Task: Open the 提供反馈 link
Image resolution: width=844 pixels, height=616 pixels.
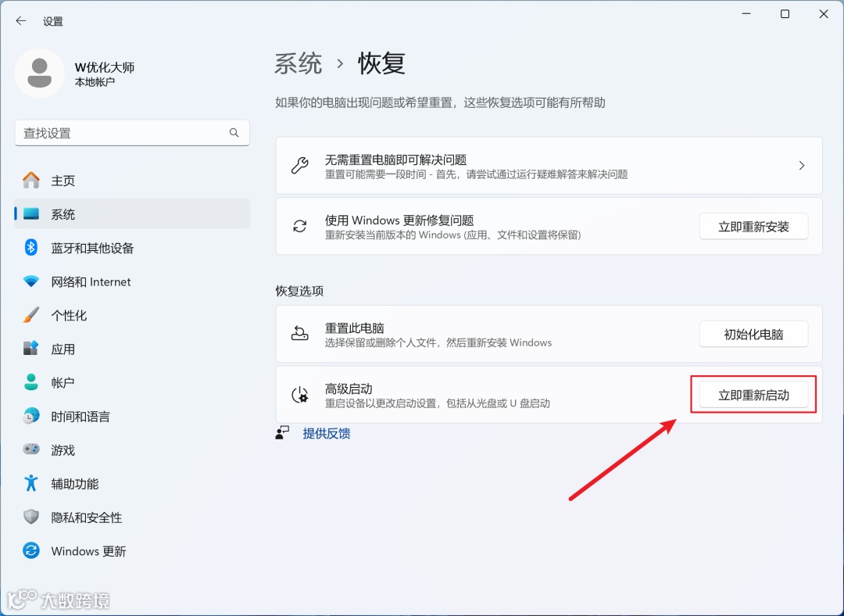Action: coord(327,433)
